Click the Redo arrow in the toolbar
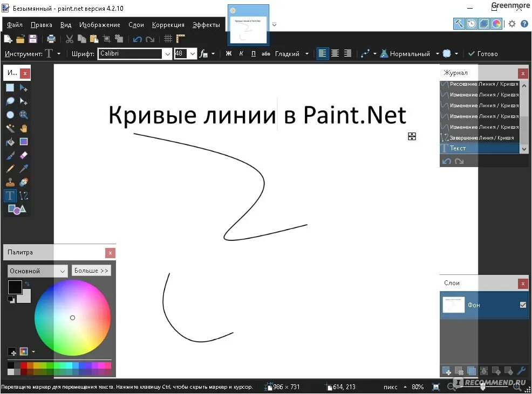Screen dimensions: 532x394 click(x=150, y=39)
